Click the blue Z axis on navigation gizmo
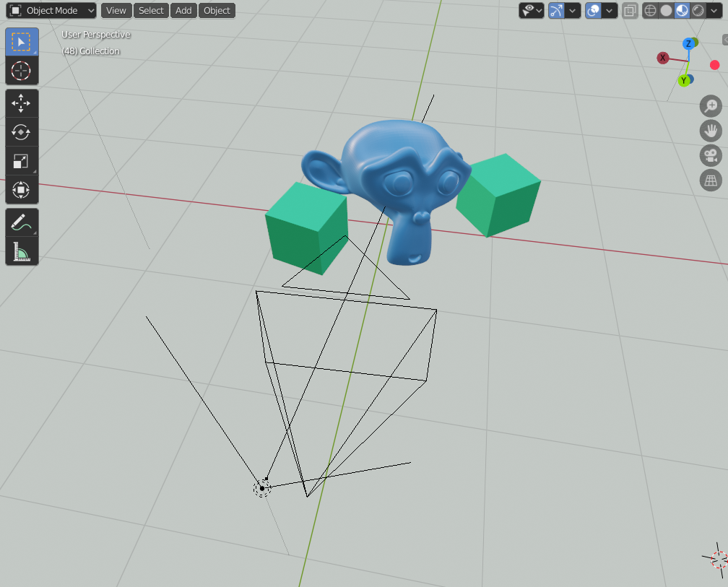The width and height of the screenshot is (728, 587). pyautogui.click(x=688, y=44)
